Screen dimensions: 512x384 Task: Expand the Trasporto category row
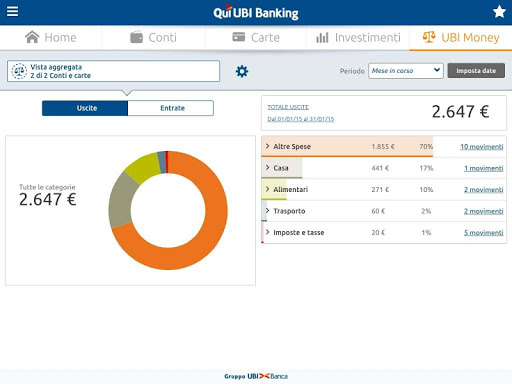[x=383, y=211]
